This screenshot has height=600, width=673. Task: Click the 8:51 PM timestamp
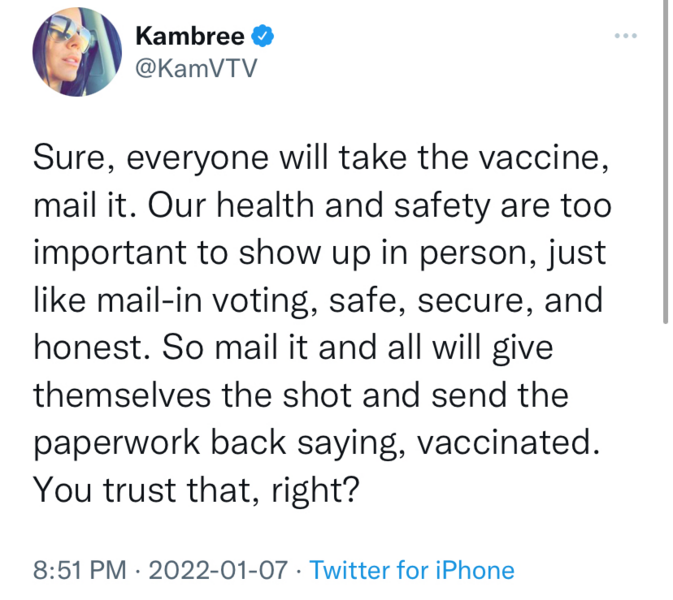(x=80, y=570)
